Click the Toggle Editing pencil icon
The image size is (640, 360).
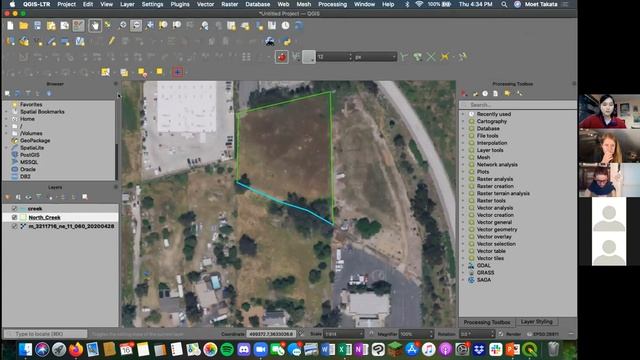click(111, 41)
